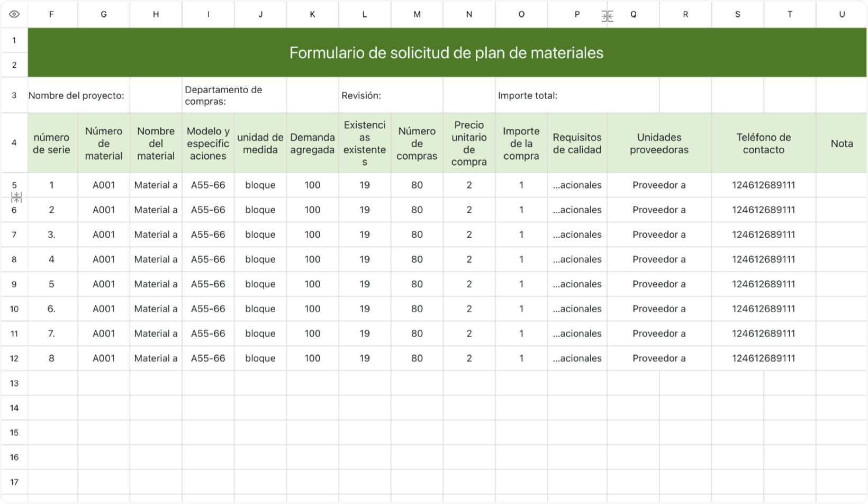The width and height of the screenshot is (868, 504).
Task: Click the 'unidad de medida' header cell
Action: point(260,143)
